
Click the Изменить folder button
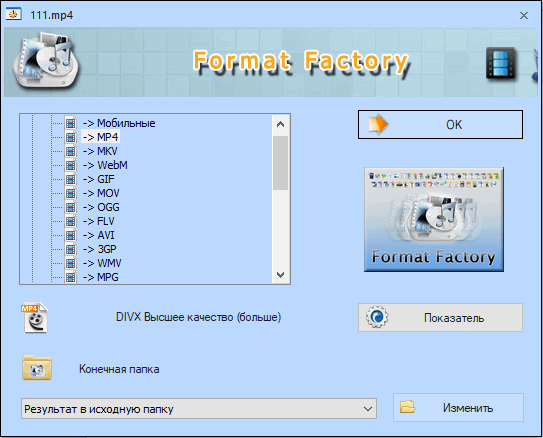[458, 408]
